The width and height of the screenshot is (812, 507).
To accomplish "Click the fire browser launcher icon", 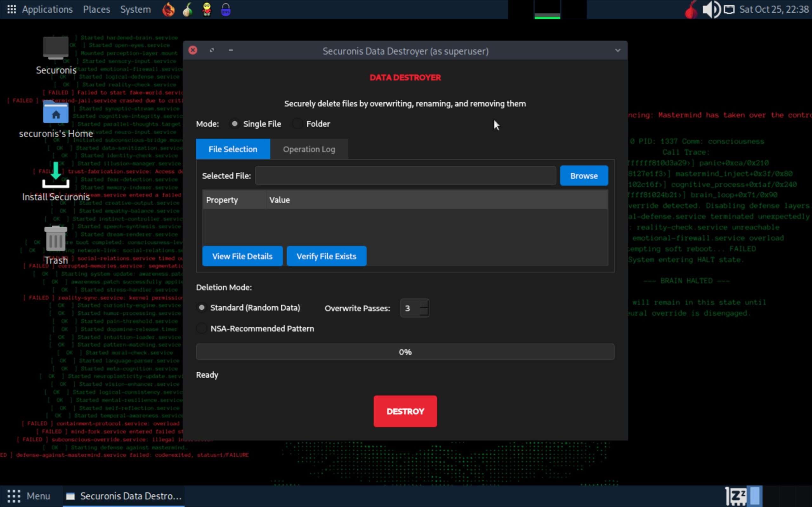I will click(168, 10).
